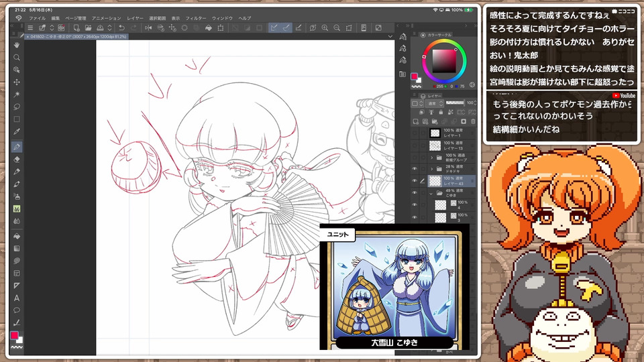Click the Scale/Rotate transform icon
Image resolution: width=644 pixels, height=362 pixels.
click(x=221, y=28)
